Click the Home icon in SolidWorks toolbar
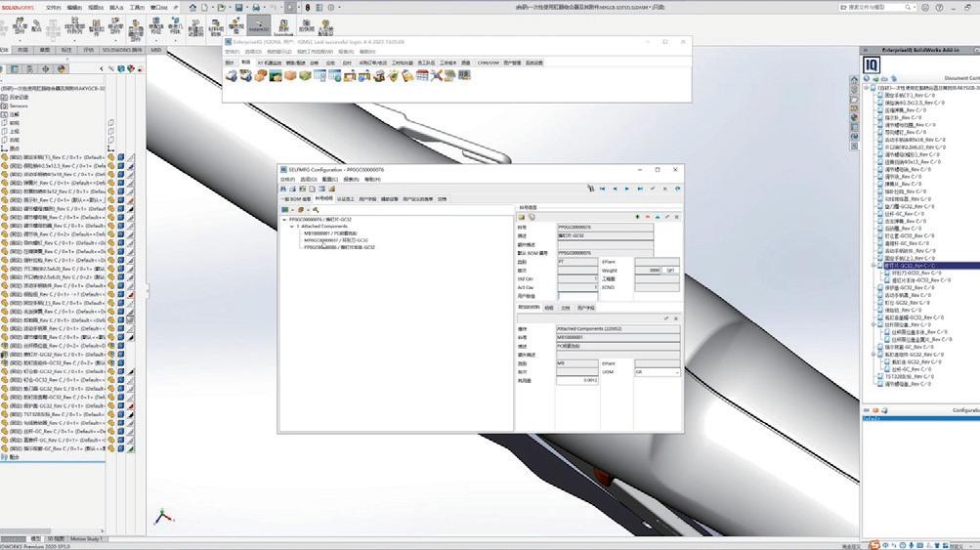Screen dimensions: 980x550 click(x=193, y=7)
